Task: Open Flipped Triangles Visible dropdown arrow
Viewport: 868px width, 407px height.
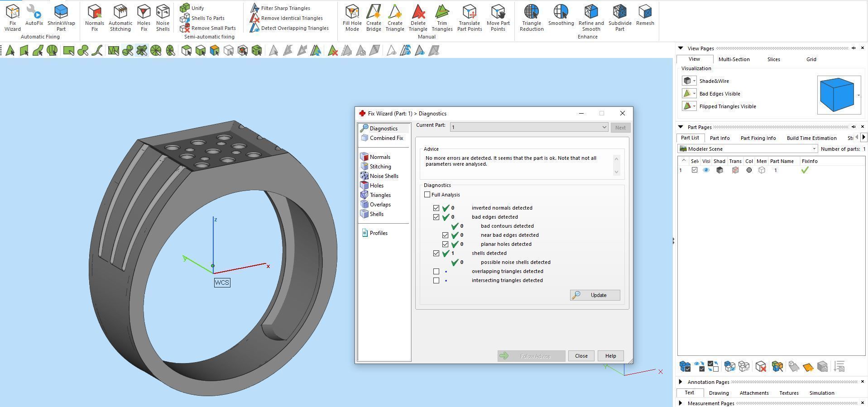Action: point(694,106)
